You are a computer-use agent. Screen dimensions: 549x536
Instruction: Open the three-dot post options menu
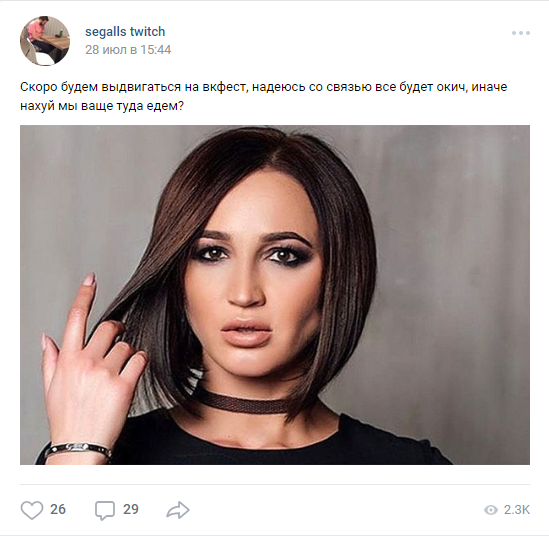click(x=521, y=33)
